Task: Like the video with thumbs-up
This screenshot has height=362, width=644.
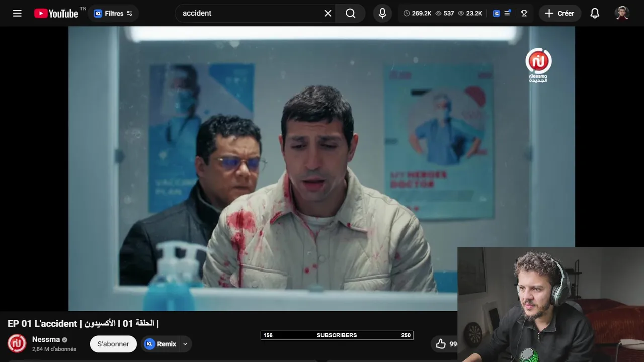Action: click(441, 344)
